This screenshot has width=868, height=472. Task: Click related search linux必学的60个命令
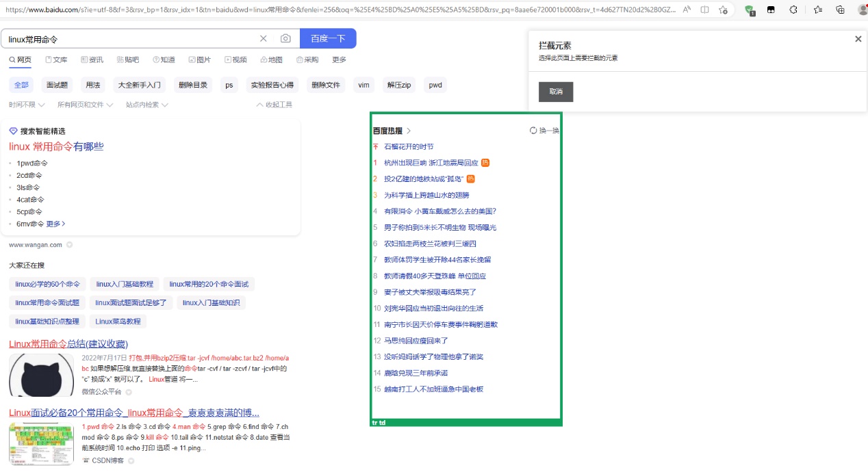tap(47, 284)
